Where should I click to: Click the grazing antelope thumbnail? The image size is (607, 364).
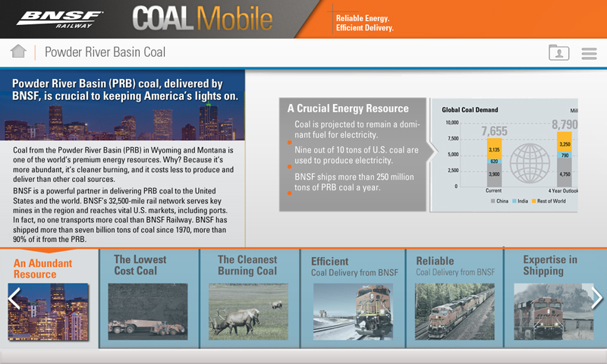(x=248, y=311)
